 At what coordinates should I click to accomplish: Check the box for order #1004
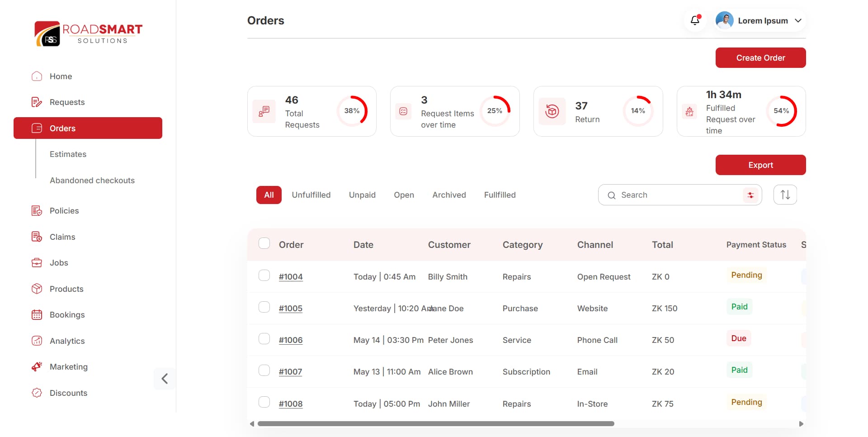tap(264, 275)
